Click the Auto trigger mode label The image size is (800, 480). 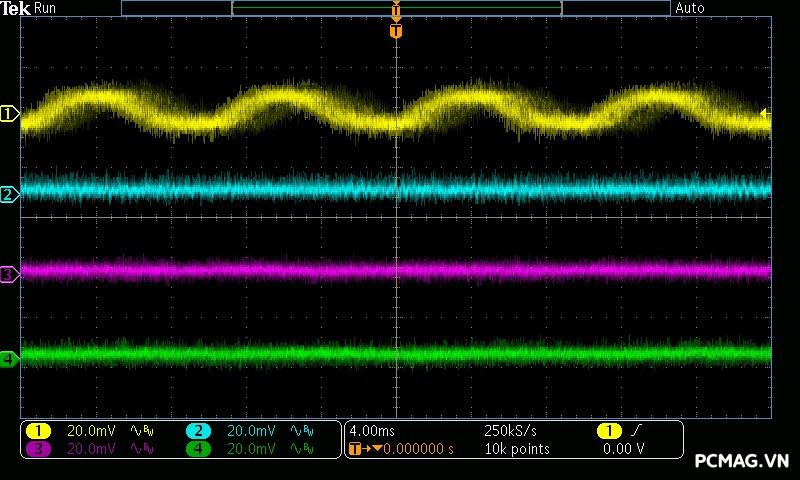690,8
